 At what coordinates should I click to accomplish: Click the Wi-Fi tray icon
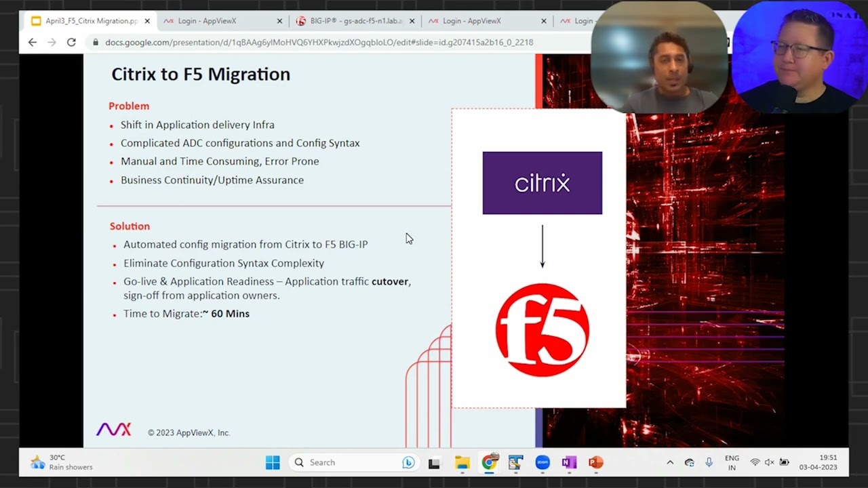pos(755,462)
